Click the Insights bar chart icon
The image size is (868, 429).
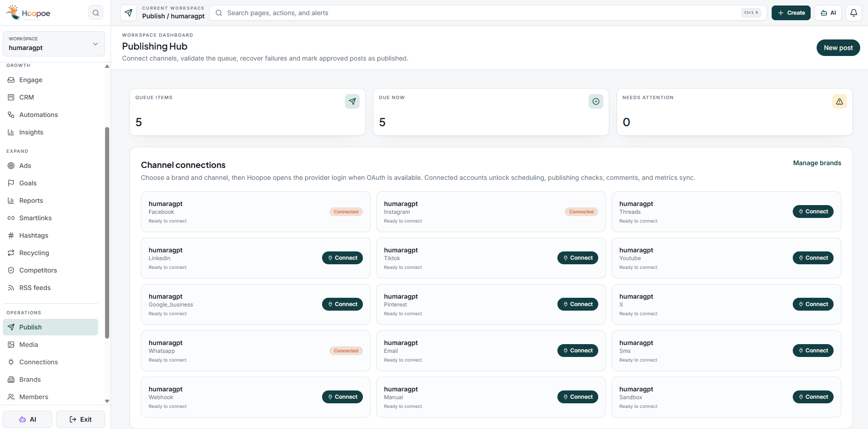coord(11,132)
